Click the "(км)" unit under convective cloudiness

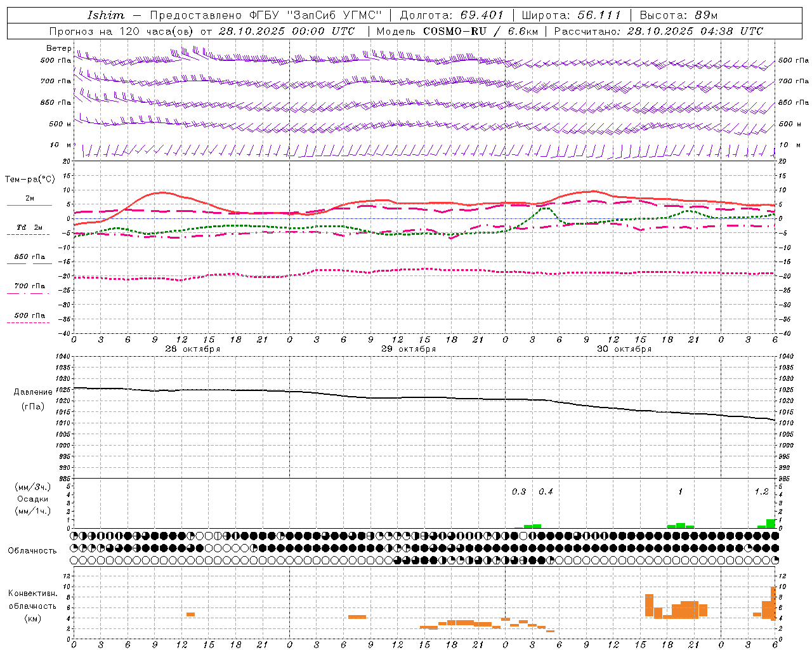tap(33, 618)
